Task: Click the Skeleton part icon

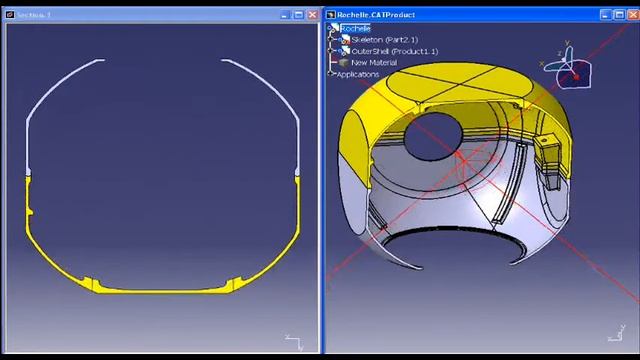Action: pyautogui.click(x=344, y=40)
